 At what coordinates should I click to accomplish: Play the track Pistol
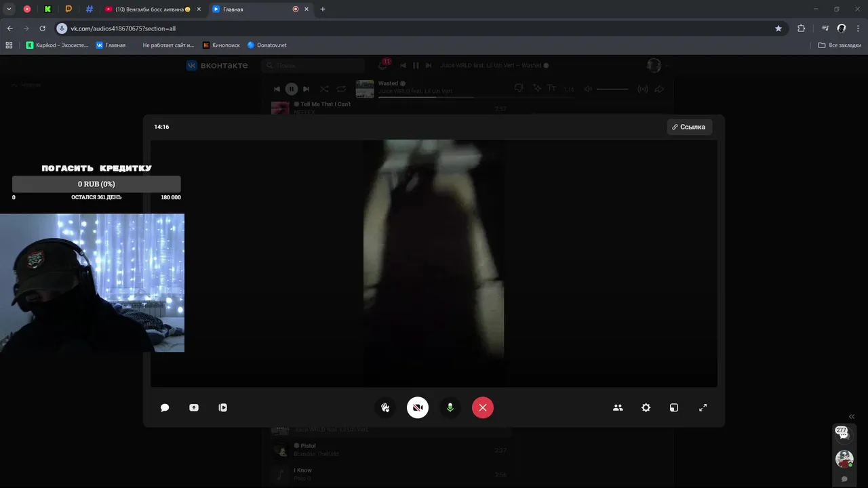389,449
